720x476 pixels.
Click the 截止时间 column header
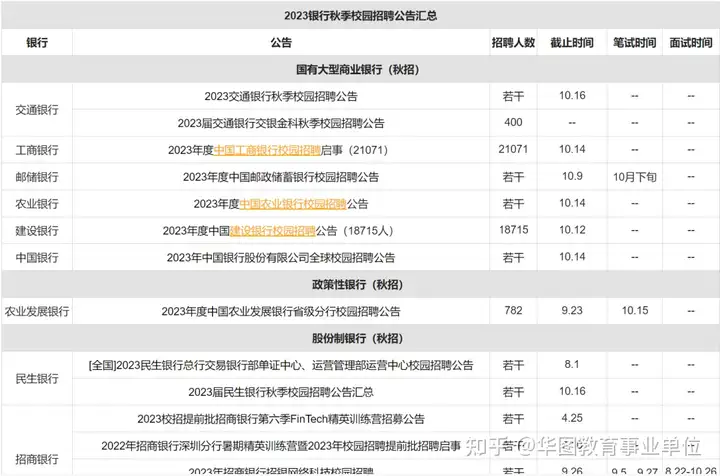point(572,43)
